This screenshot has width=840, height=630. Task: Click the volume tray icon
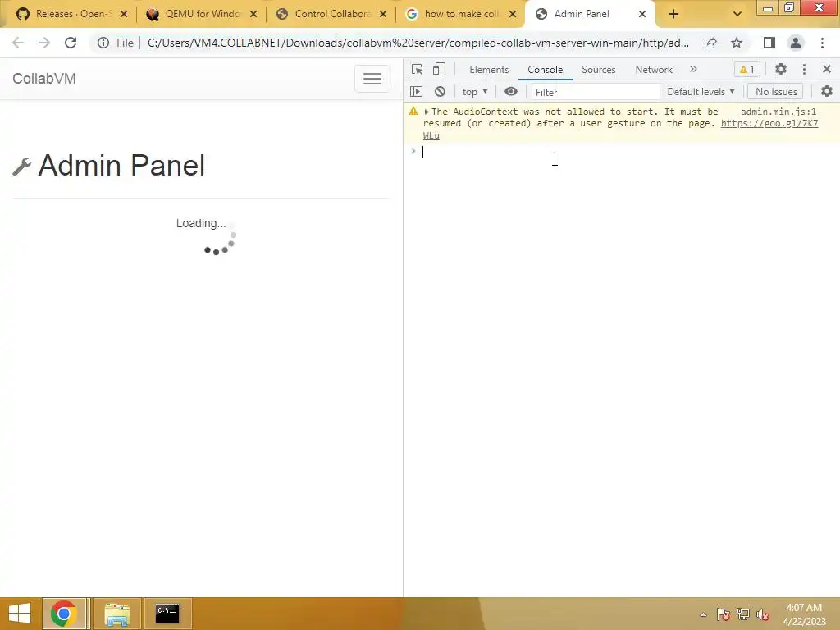pyautogui.click(x=762, y=614)
